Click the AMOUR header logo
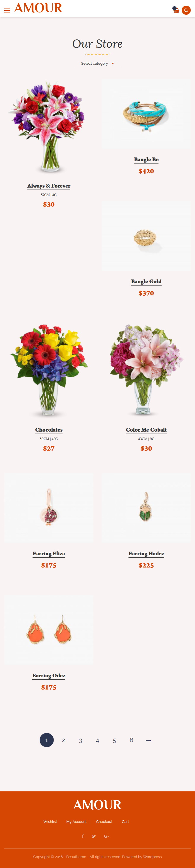Screen dimensions: 195x868 (x=38, y=8)
